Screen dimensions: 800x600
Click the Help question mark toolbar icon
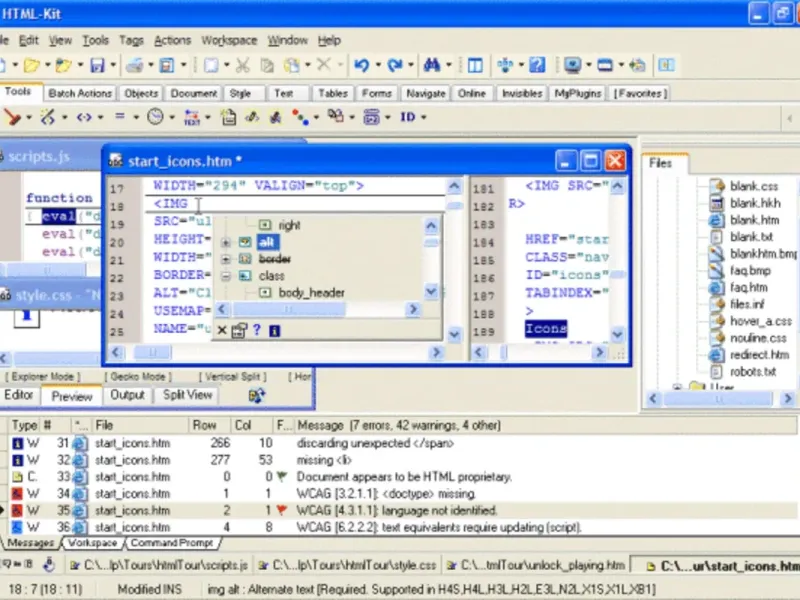point(537,65)
